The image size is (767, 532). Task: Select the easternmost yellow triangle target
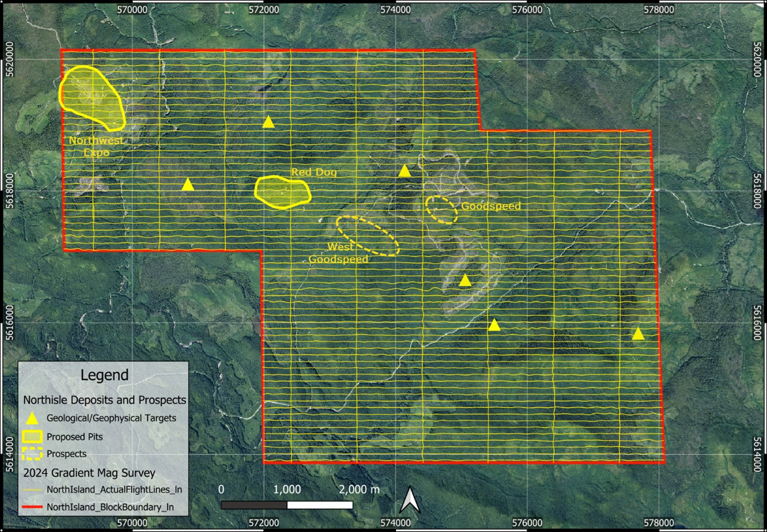tap(638, 334)
